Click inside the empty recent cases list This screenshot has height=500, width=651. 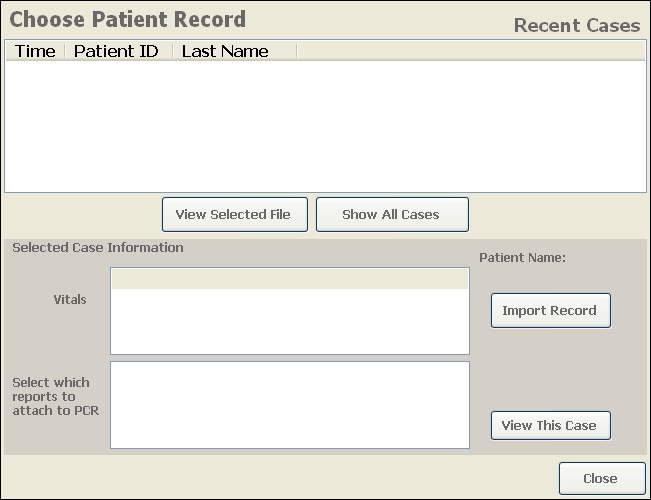(x=326, y=126)
